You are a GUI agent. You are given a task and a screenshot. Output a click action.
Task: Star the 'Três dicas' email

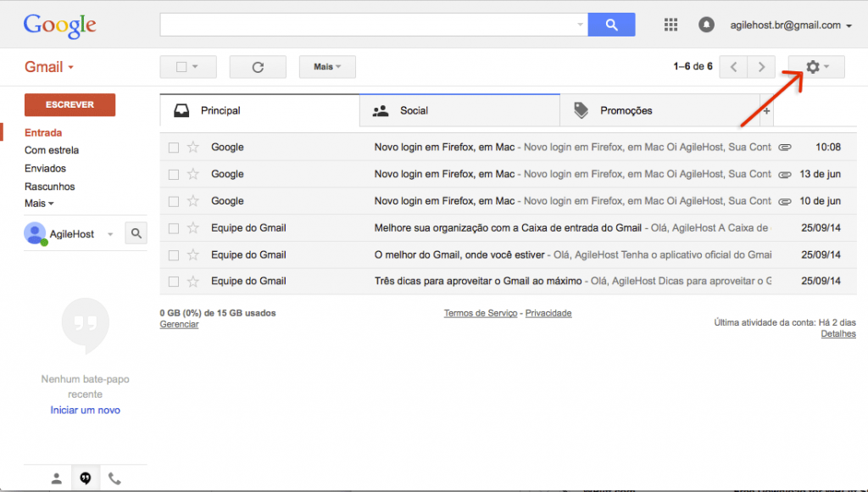click(193, 282)
